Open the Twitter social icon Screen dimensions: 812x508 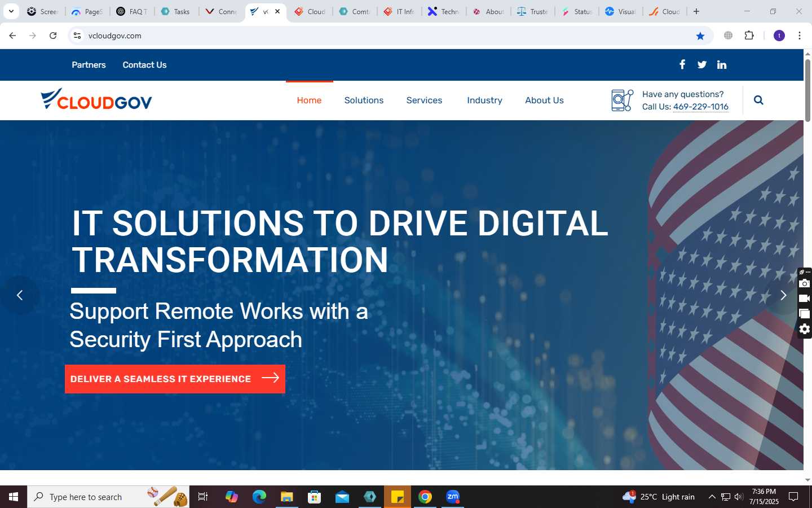pos(702,65)
